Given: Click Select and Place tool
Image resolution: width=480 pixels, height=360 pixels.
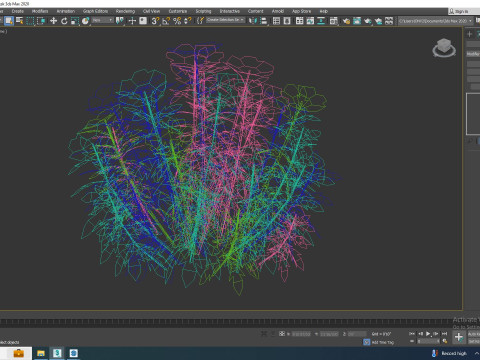Looking at the screenshot, I should coord(86,21).
